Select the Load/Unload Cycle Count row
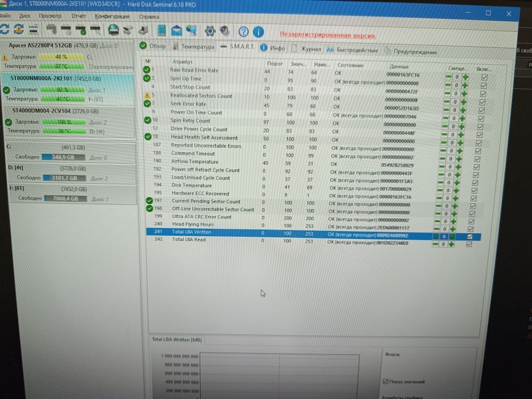The image size is (532, 399). [314, 179]
